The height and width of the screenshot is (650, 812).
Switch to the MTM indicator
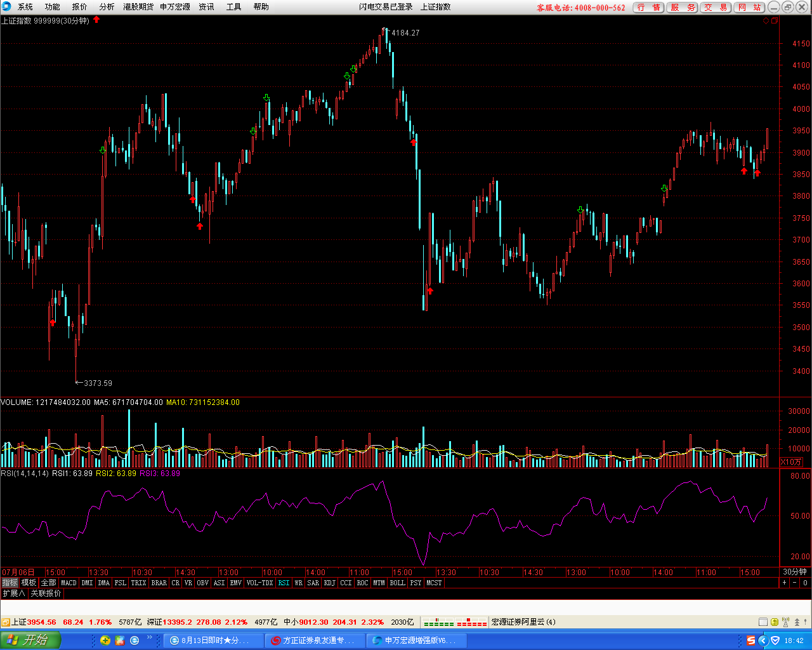click(379, 583)
